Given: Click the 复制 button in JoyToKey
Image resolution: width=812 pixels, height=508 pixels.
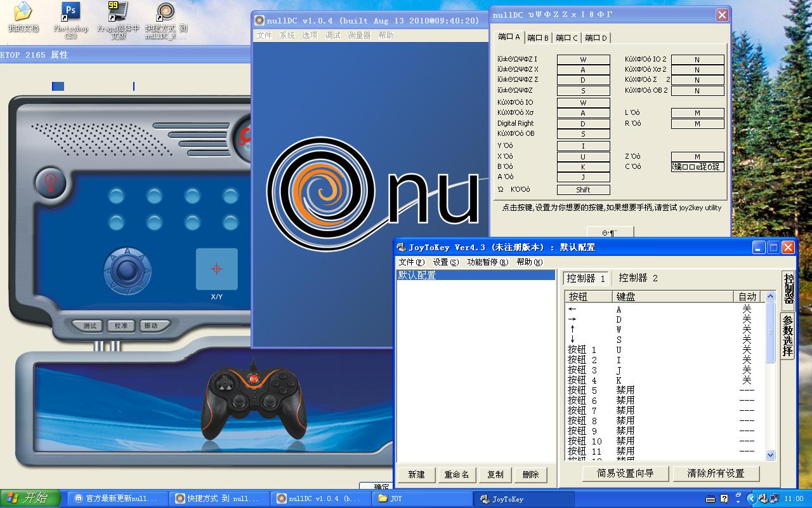Looking at the screenshot, I should pyautogui.click(x=495, y=474).
